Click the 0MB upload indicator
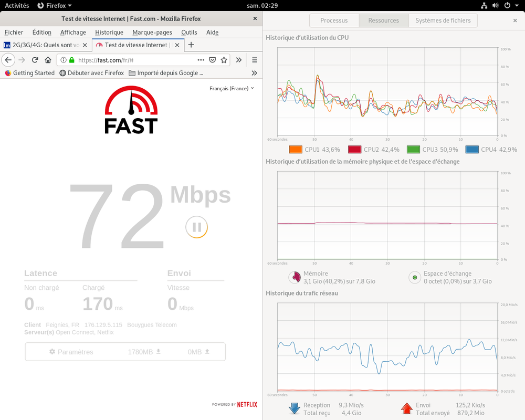 [x=198, y=352]
